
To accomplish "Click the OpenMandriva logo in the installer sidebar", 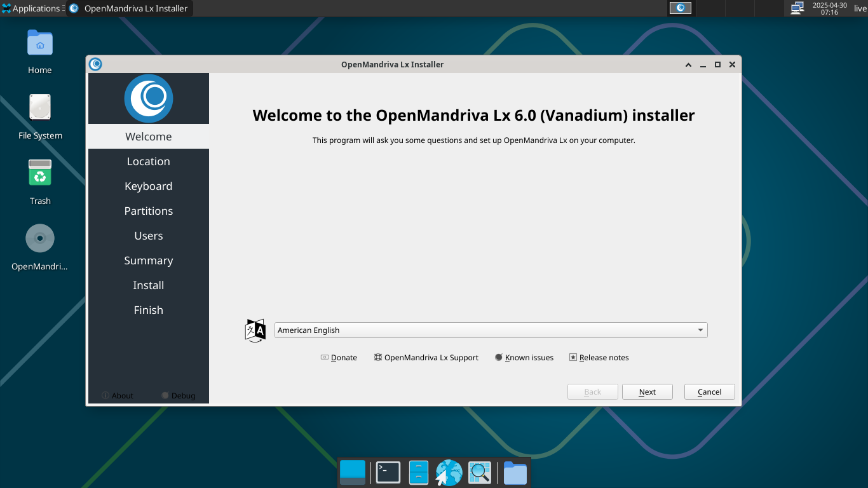I will coord(149,98).
